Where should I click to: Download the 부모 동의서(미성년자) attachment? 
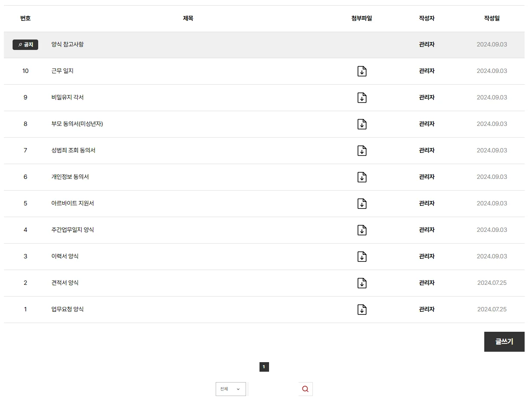[362, 124]
